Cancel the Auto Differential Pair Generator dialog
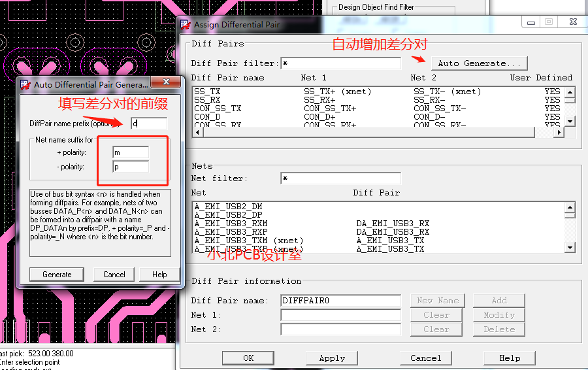This screenshot has height=370, width=588. pos(114,275)
